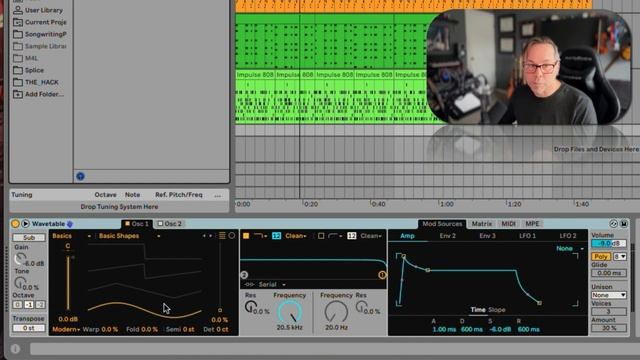Select Sub octave 0
This screenshot has width=640, height=360.
point(18,304)
